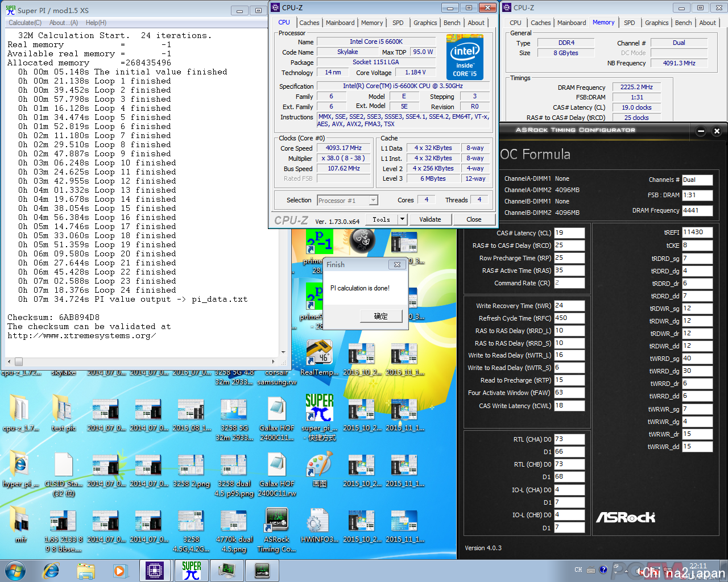Open the Graphics tab in the right CPU-Z window
The height and width of the screenshot is (582, 728).
click(x=657, y=23)
